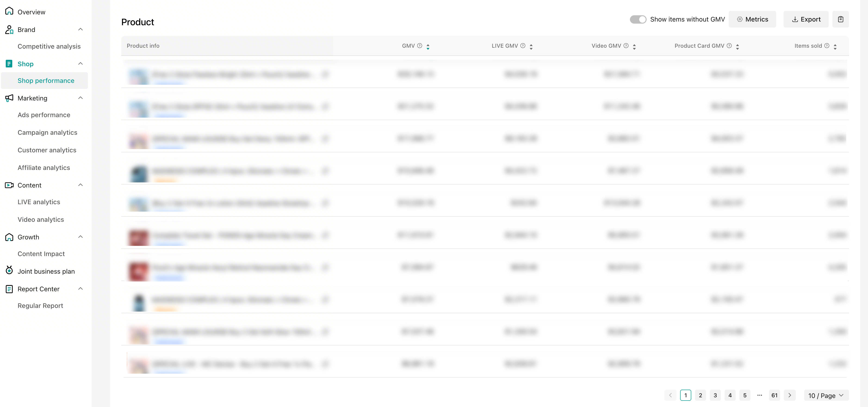This screenshot has width=868, height=407.
Task: Go to next page with right arrow
Action: coord(790,395)
